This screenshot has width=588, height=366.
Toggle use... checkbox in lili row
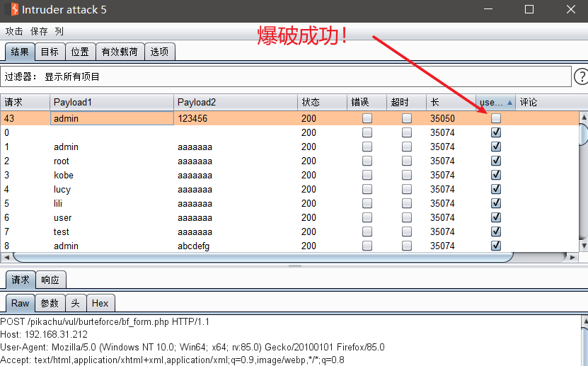(496, 203)
